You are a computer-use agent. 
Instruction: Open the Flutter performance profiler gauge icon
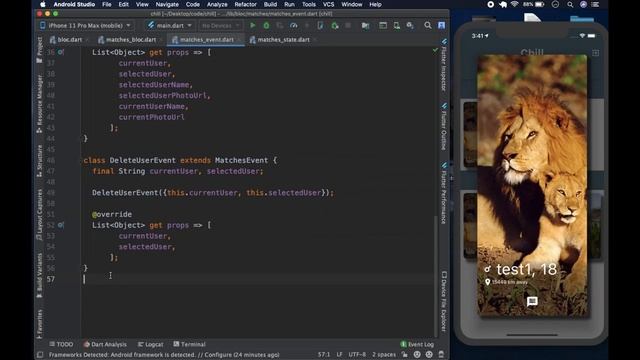pos(293,25)
